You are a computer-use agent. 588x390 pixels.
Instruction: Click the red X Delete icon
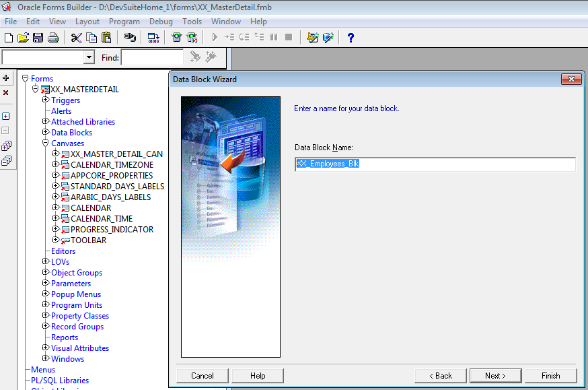pyautogui.click(x=6, y=92)
